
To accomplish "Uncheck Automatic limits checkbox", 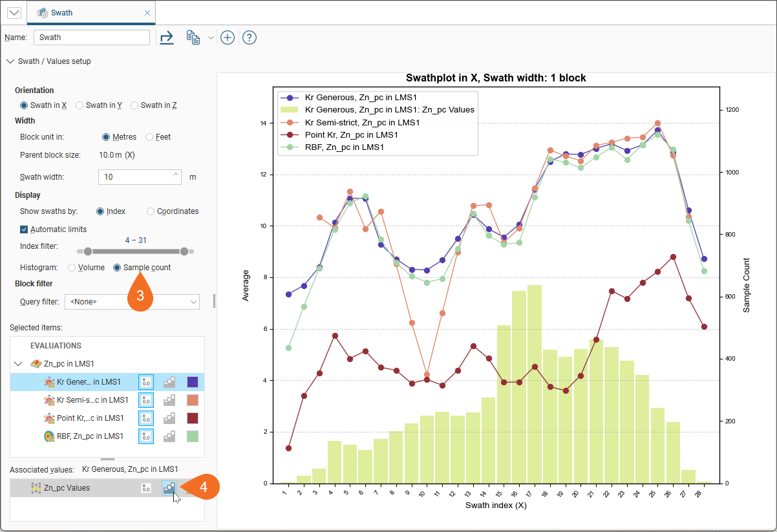I will (24, 229).
